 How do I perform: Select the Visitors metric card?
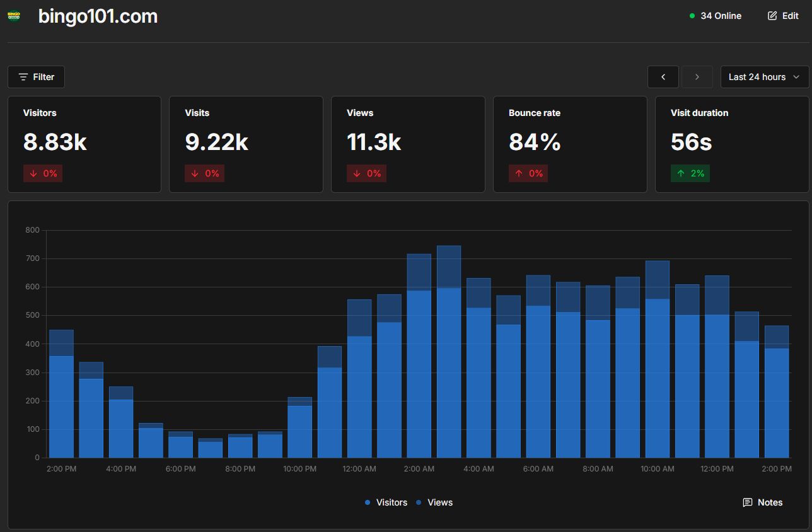point(84,144)
